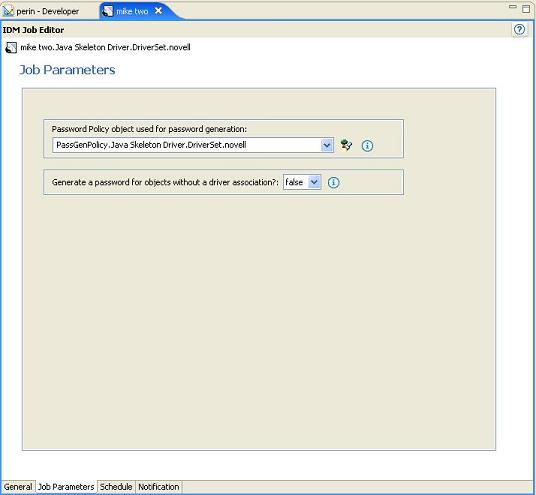Open the IDM Job Editor help icon
The image size is (536, 495).
(x=519, y=30)
